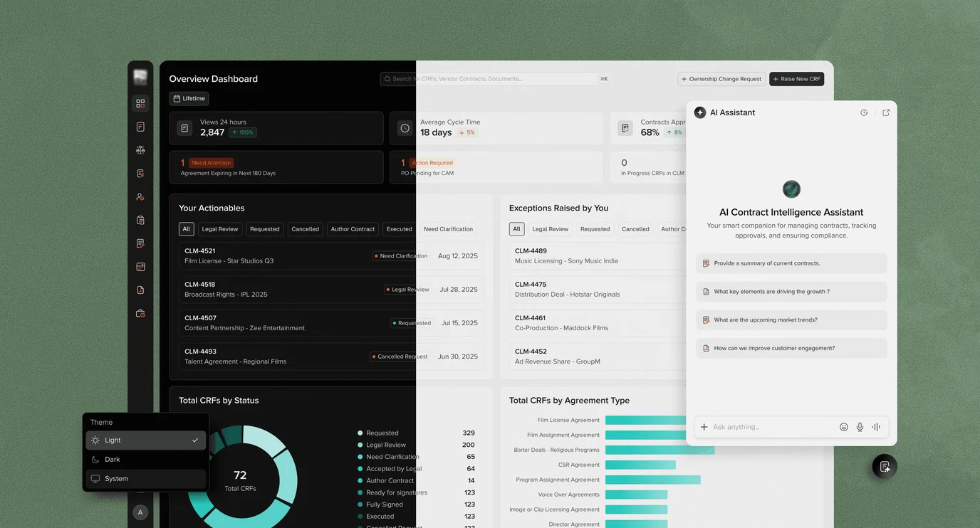This screenshot has height=528, width=980.
Task: Open the user settings sidebar icon
Action: coord(140,196)
